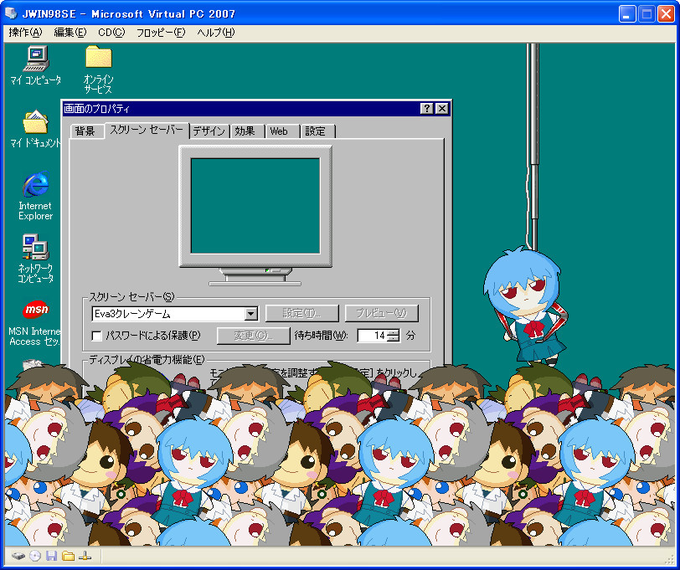Switch to the 背景 tab
This screenshot has height=570, width=680.
tap(86, 131)
